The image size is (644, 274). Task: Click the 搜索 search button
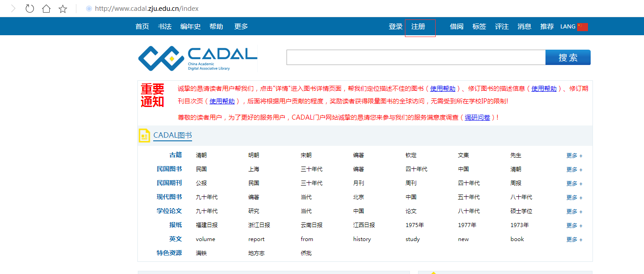(568, 57)
